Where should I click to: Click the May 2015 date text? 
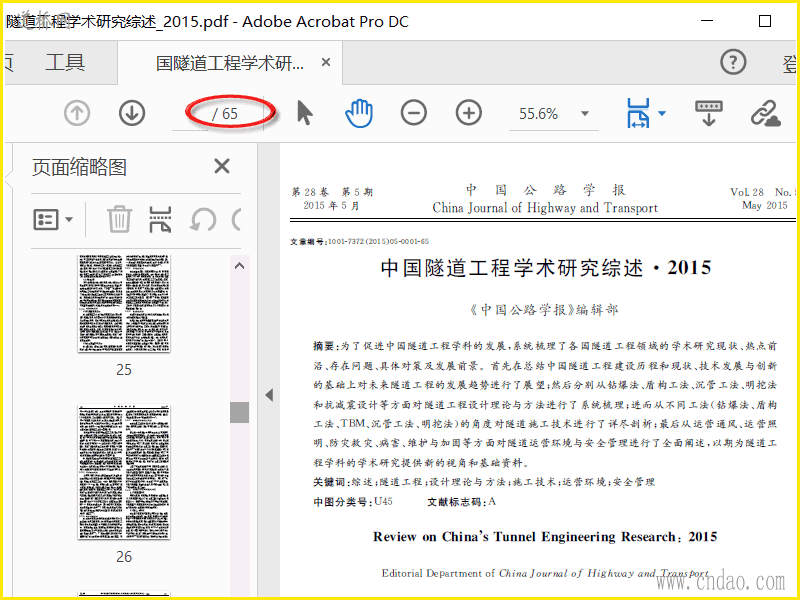[x=764, y=205]
